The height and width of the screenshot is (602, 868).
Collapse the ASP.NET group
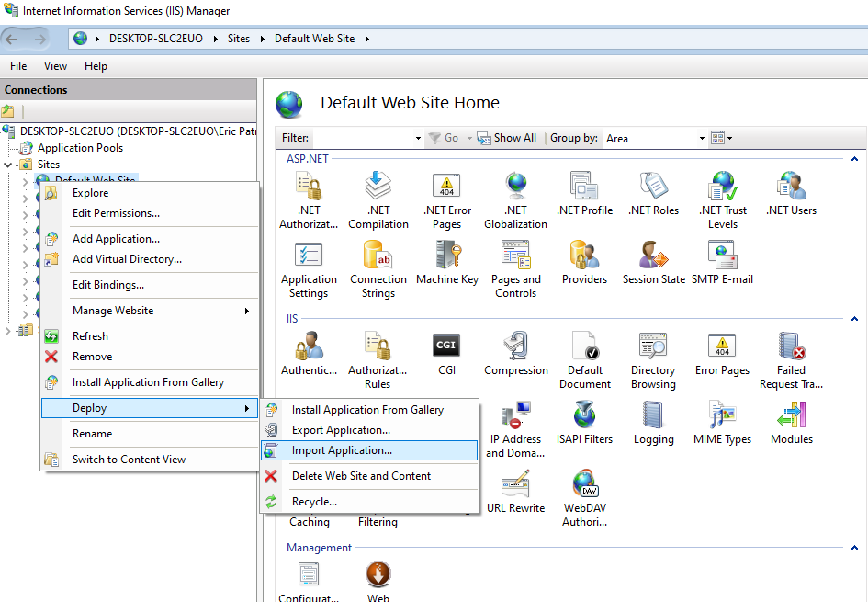(x=854, y=159)
